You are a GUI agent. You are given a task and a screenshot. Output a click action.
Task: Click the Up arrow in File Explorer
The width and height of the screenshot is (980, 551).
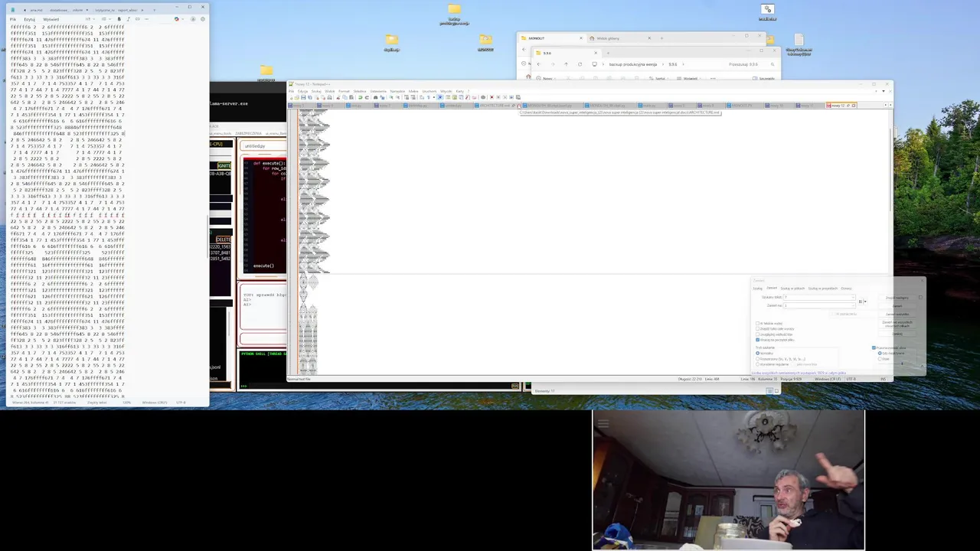pos(566,64)
